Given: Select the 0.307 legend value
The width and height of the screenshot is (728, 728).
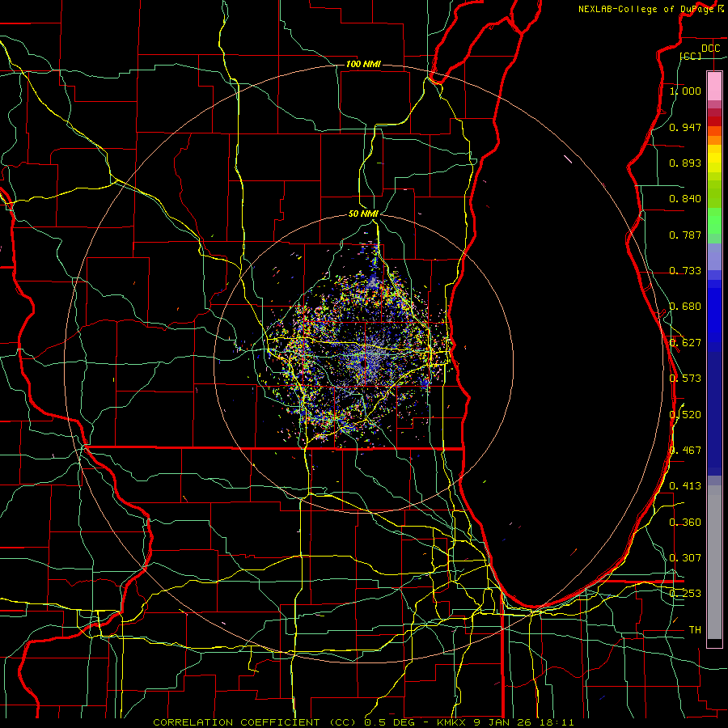Looking at the screenshot, I should [x=685, y=558].
